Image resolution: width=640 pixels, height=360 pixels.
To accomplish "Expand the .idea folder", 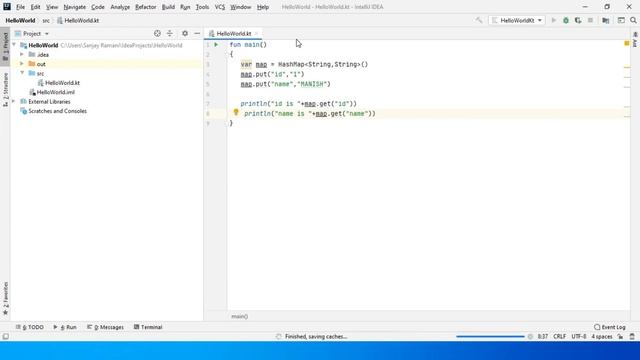I will 22,54.
